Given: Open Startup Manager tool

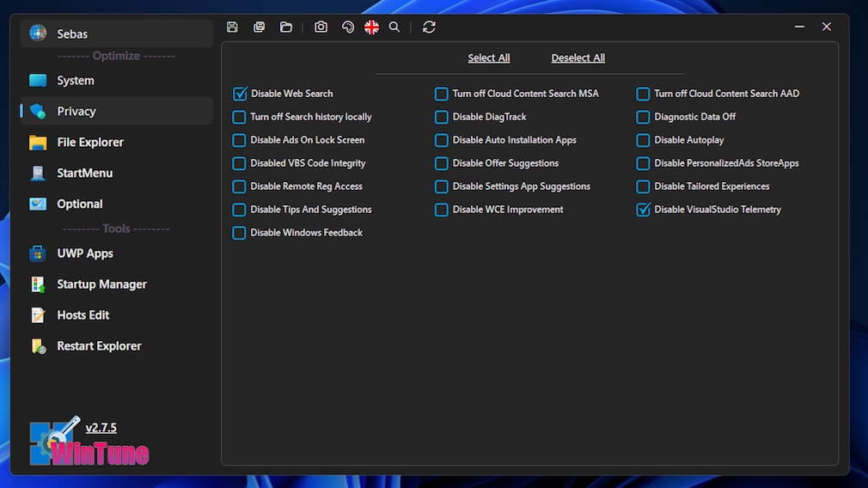Looking at the screenshot, I should pos(101,284).
